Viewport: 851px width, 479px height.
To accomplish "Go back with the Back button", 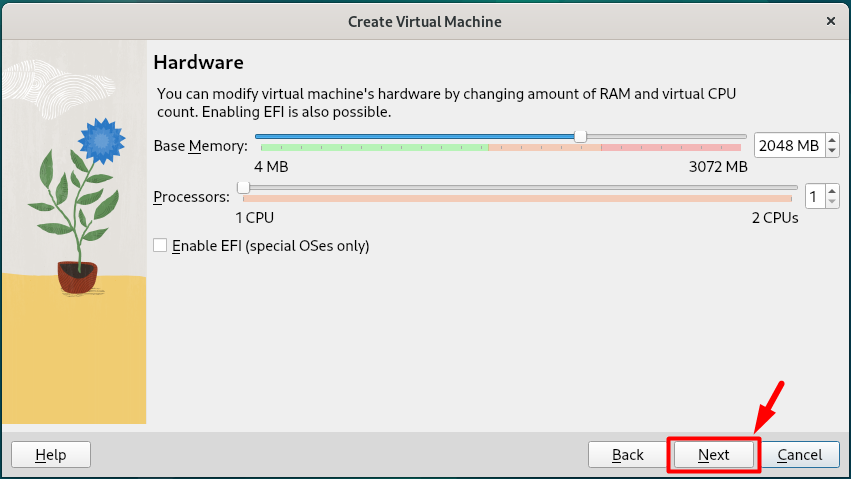I will [x=627, y=455].
